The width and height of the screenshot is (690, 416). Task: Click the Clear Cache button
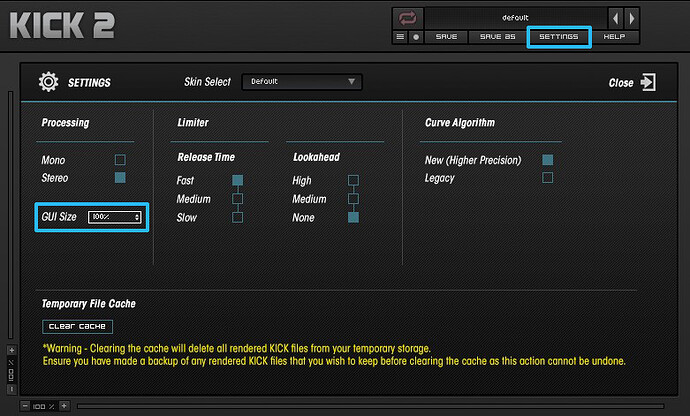click(77, 327)
